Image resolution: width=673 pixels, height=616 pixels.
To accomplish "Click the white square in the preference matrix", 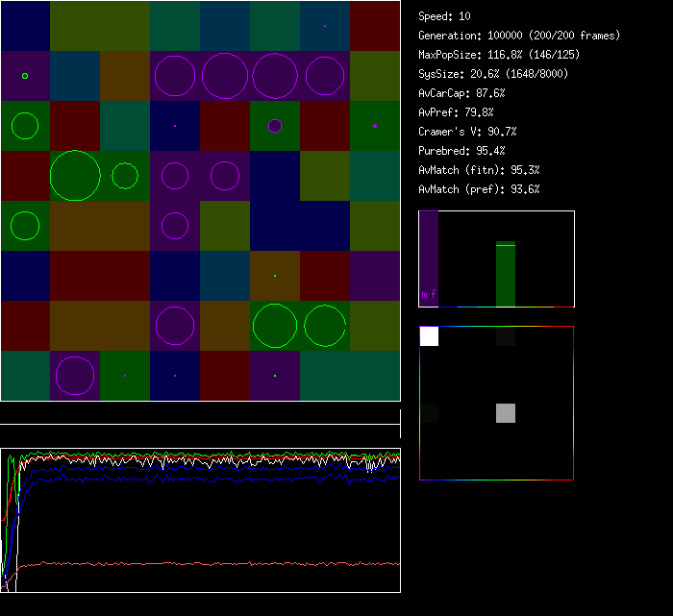I will (429, 336).
